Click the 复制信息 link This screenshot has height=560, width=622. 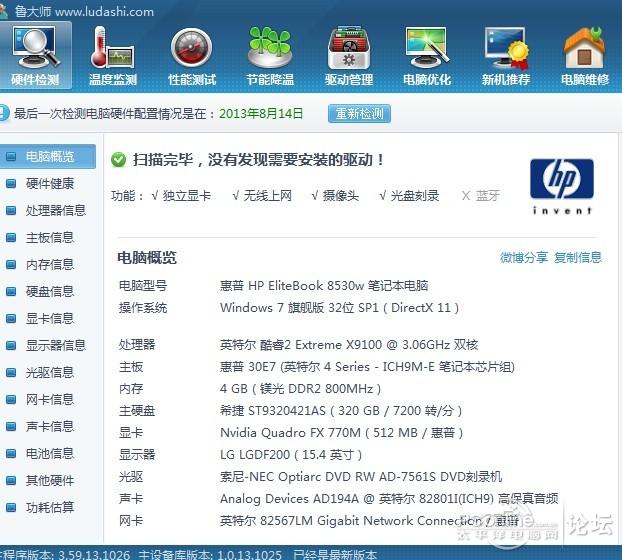(578, 258)
